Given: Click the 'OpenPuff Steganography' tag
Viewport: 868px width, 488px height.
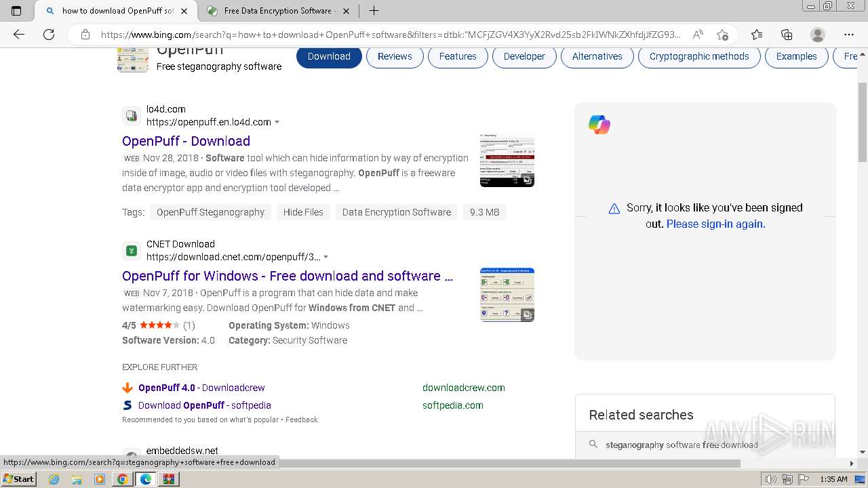Looking at the screenshot, I should (x=210, y=212).
